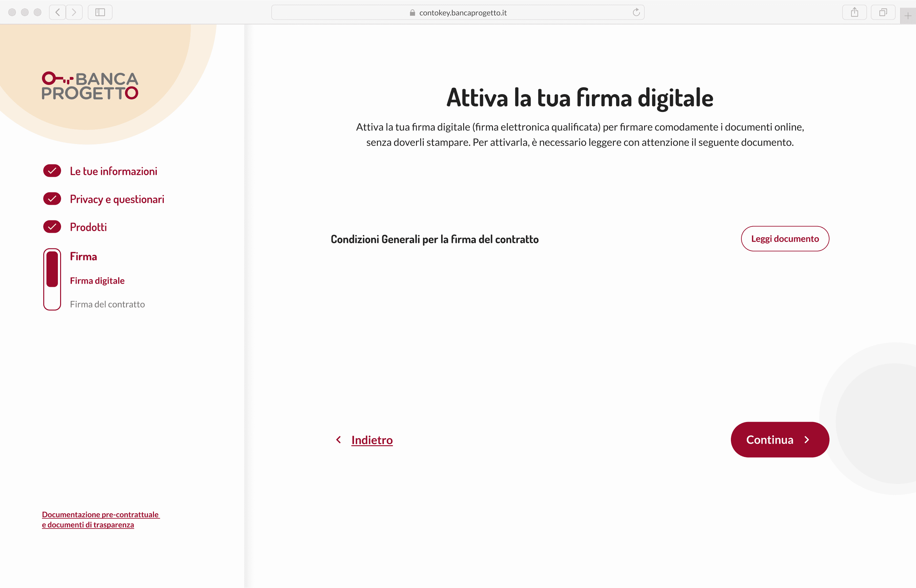Click checkmark beside Prodotti
This screenshot has width=916, height=588.
[x=52, y=226]
